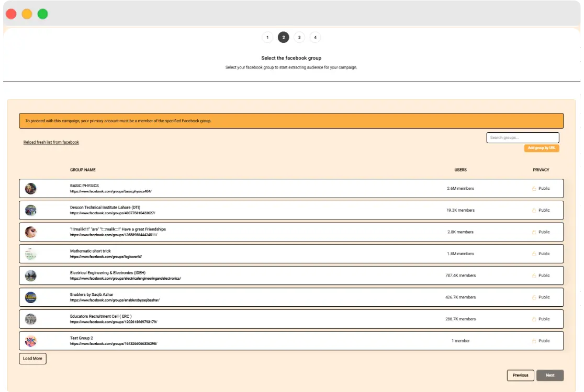The height and width of the screenshot is (392, 584).
Task: Click the Educators Recruitment Cell avatar
Action: point(30,319)
